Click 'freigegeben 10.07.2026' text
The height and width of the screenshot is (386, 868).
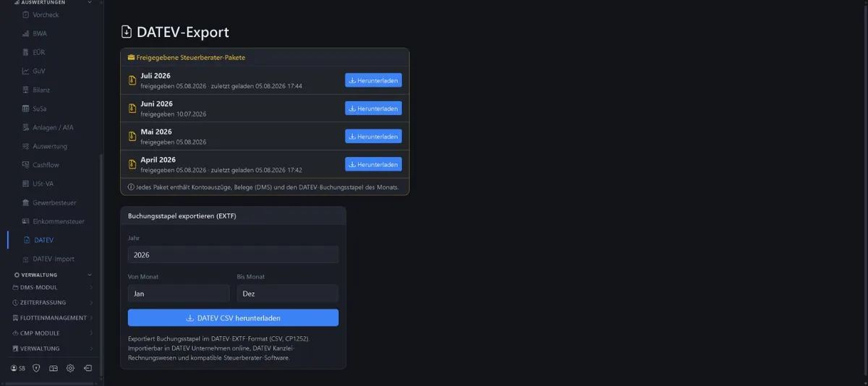(x=174, y=114)
